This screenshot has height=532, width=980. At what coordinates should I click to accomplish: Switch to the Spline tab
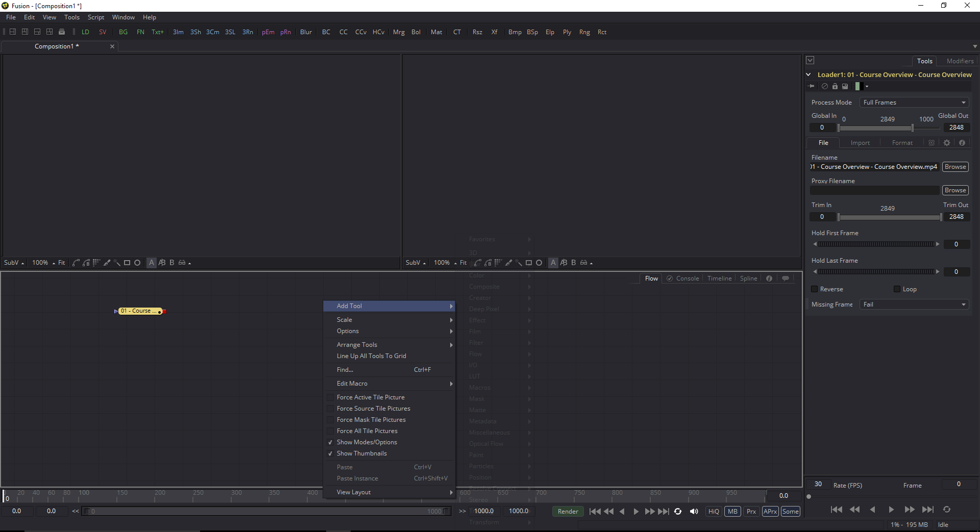[749, 278]
